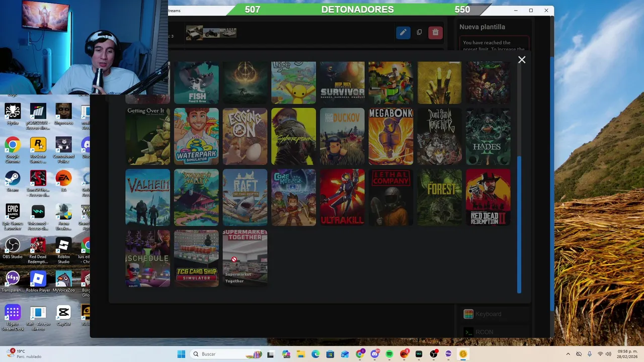The width and height of the screenshot is (644, 362).
Task: Select the Schedule I game cover
Action: click(147, 258)
